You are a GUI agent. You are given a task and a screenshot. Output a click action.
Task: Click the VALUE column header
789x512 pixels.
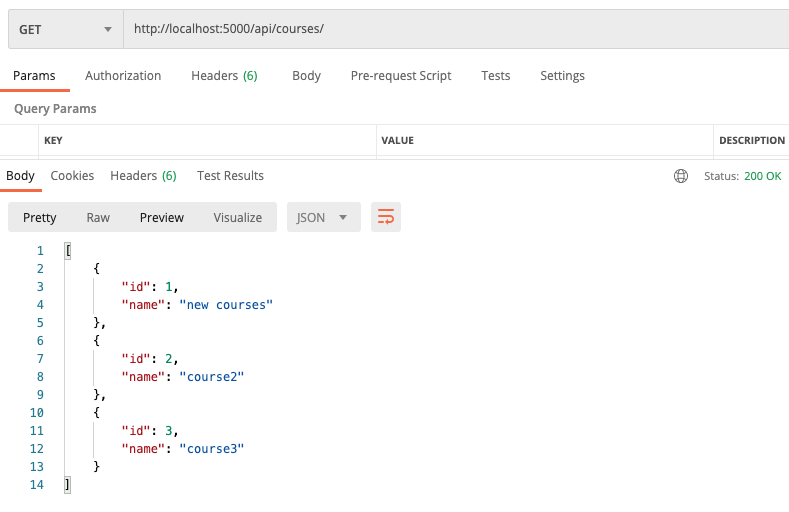(x=398, y=140)
